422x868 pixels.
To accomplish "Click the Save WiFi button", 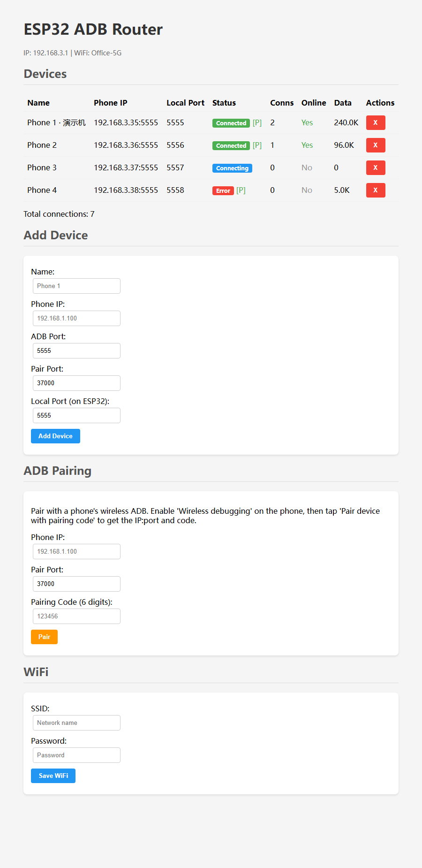I will pyautogui.click(x=53, y=776).
